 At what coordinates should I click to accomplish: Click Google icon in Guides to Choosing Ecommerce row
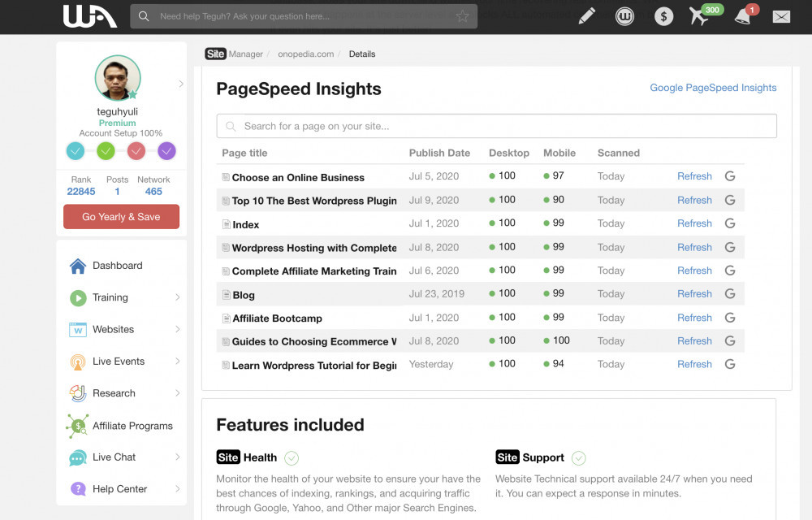730,340
